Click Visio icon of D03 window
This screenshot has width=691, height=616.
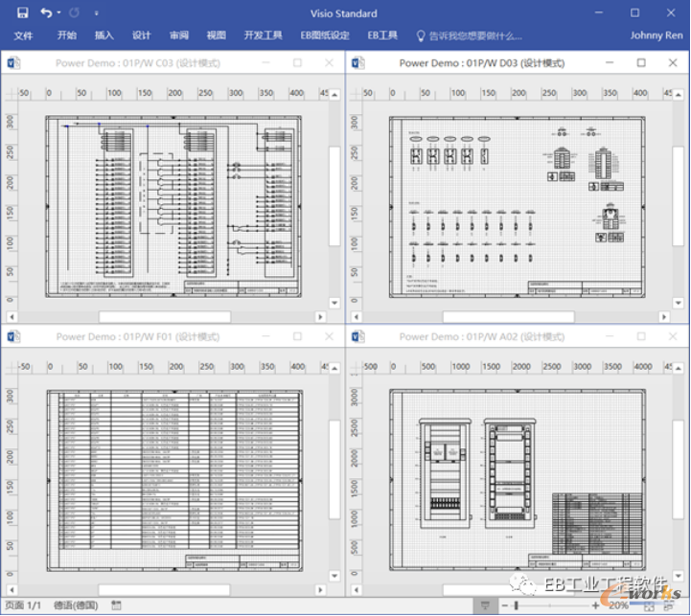[x=357, y=63]
